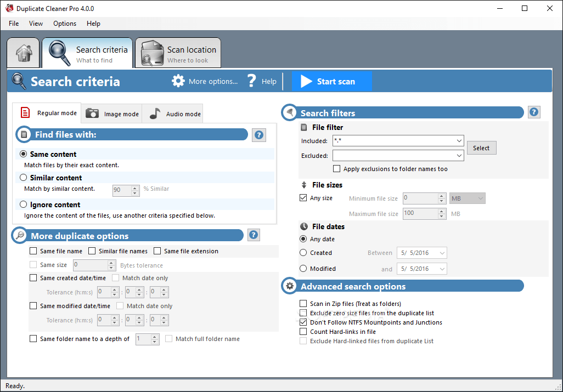The image size is (563, 392).
Task: Enable Scan in Zip files checkbox
Action: click(303, 304)
